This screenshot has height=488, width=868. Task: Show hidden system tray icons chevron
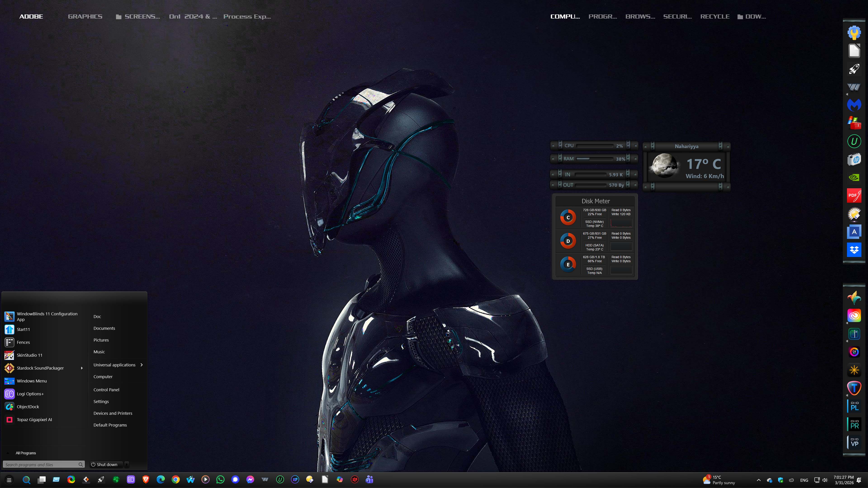tap(759, 480)
